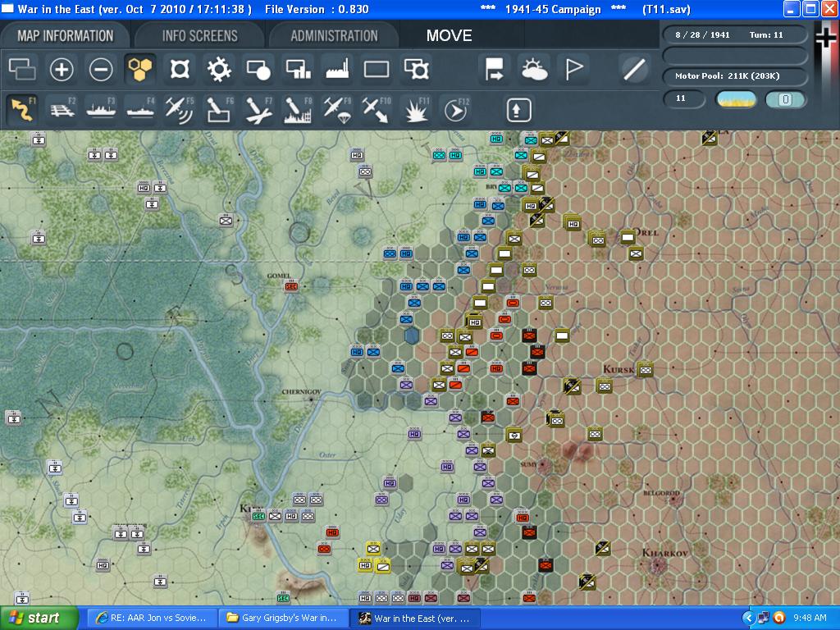The image size is (840, 630).
Task: Open RE: AAR Jon vs Sovie... taskbar item
Action: click(x=152, y=618)
